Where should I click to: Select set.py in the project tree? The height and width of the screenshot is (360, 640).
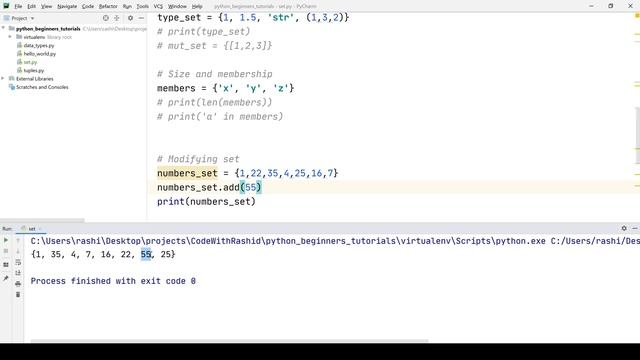click(x=30, y=62)
